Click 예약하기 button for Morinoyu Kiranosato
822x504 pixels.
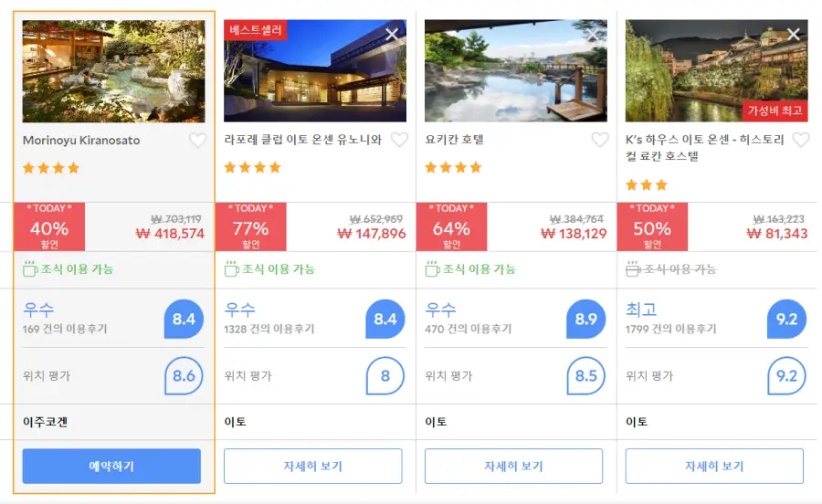pos(111,466)
